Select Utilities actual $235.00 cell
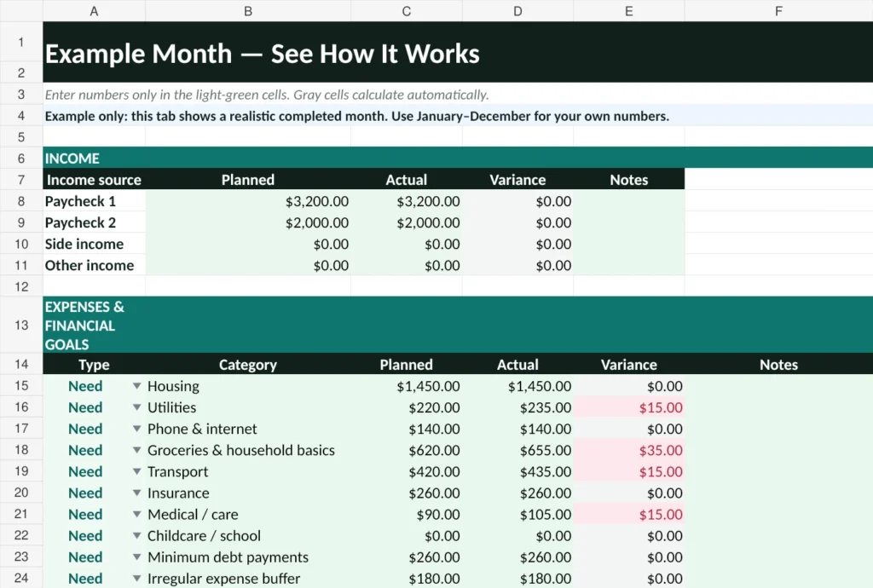 (x=517, y=407)
